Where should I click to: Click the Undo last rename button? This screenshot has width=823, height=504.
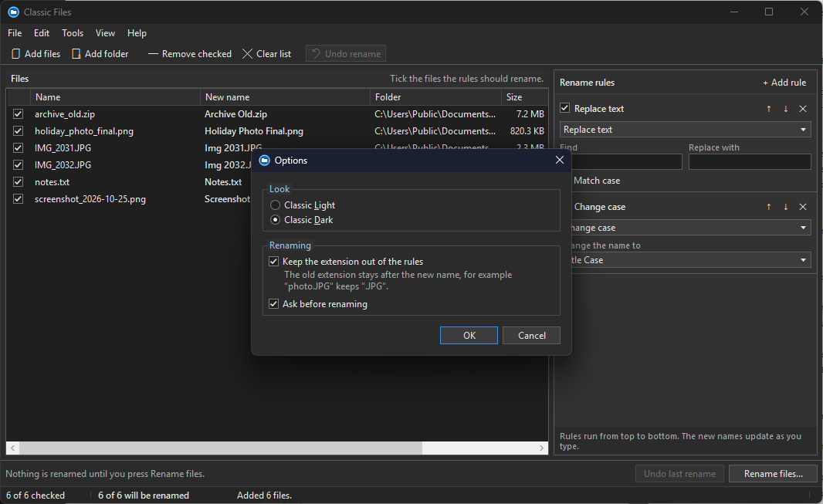coord(679,474)
